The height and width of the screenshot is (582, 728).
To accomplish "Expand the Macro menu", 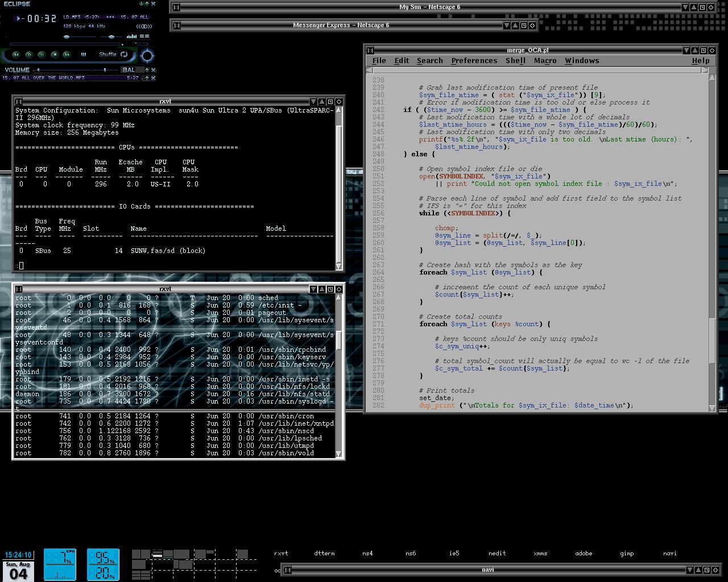I will click(x=545, y=61).
